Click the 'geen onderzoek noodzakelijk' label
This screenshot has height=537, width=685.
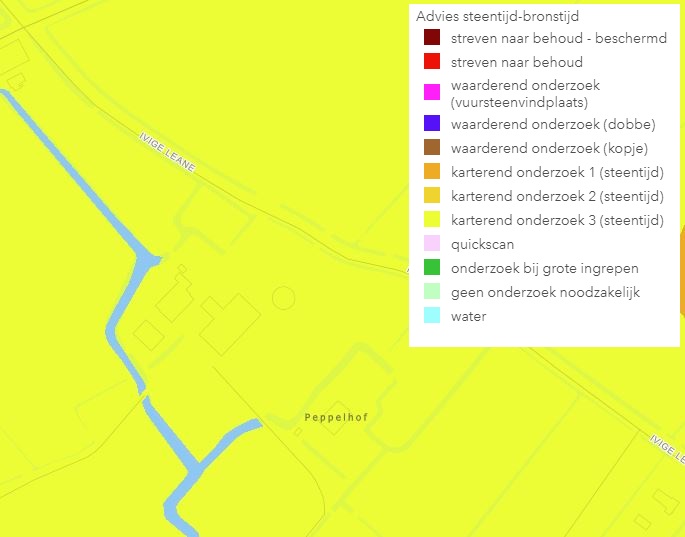pos(545,292)
